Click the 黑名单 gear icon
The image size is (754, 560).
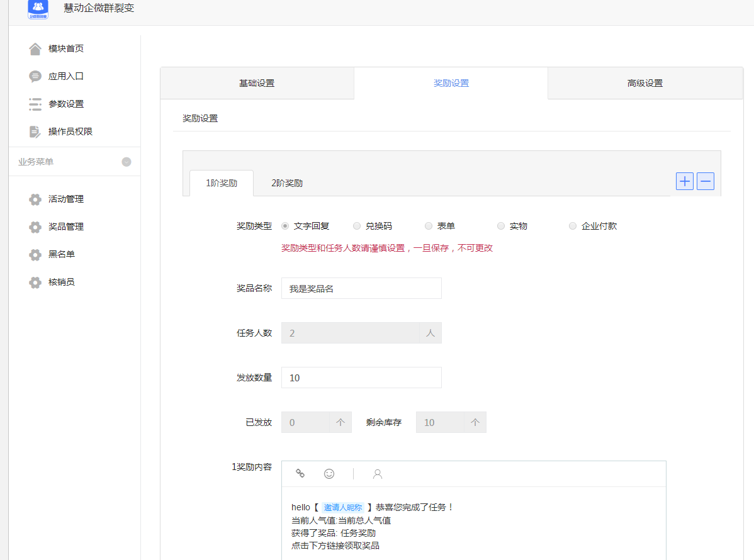click(x=36, y=254)
